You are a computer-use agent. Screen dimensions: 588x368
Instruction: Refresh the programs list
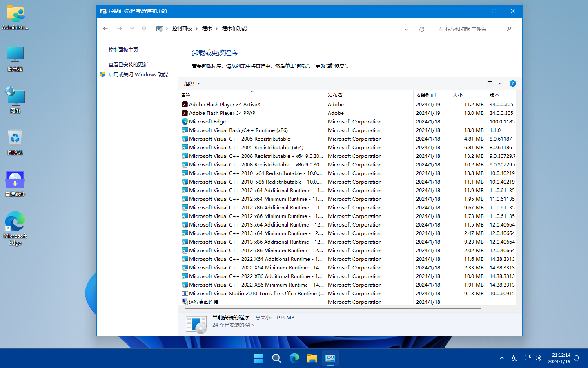coord(422,29)
